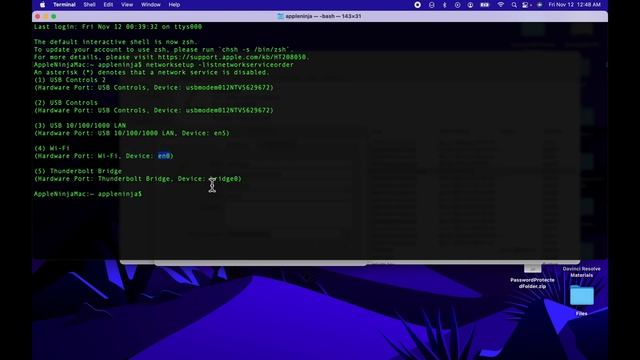
Task: Click the support.apple.com URL text
Action: coord(233,57)
